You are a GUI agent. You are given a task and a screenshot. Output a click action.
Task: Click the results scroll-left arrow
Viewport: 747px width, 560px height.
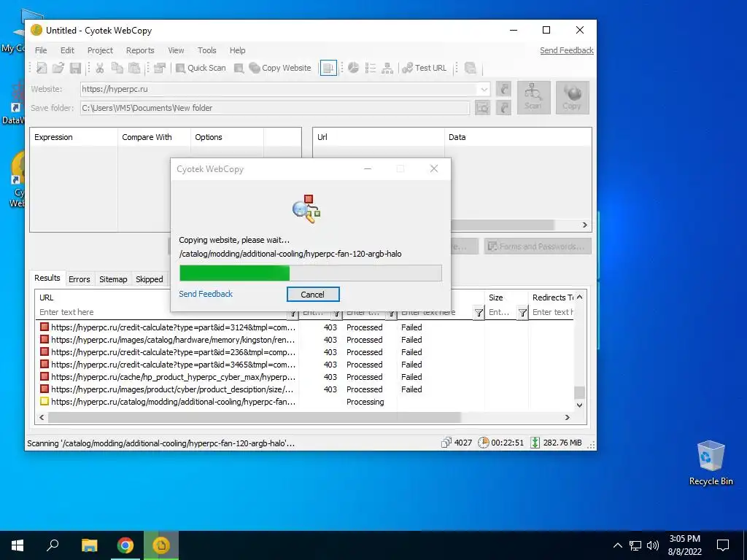click(x=42, y=418)
